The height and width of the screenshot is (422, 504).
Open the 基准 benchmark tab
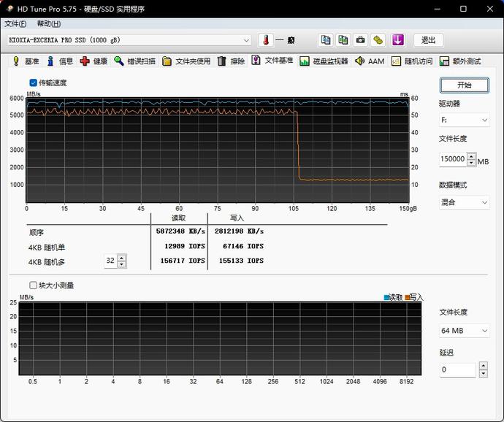pyautogui.click(x=26, y=61)
